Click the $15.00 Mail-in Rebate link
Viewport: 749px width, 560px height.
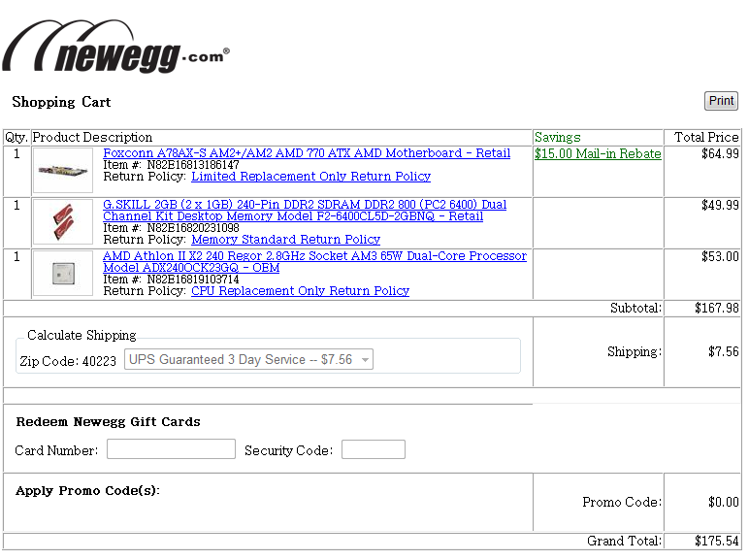click(x=598, y=154)
